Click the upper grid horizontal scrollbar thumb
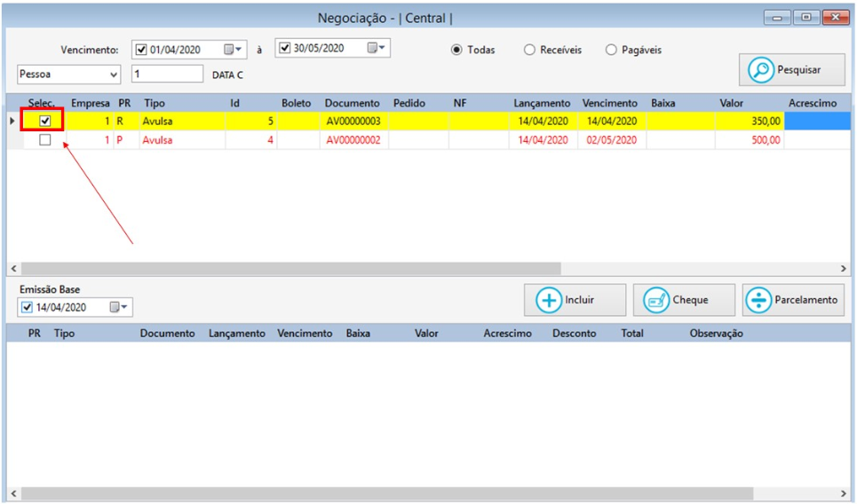 (x=290, y=268)
